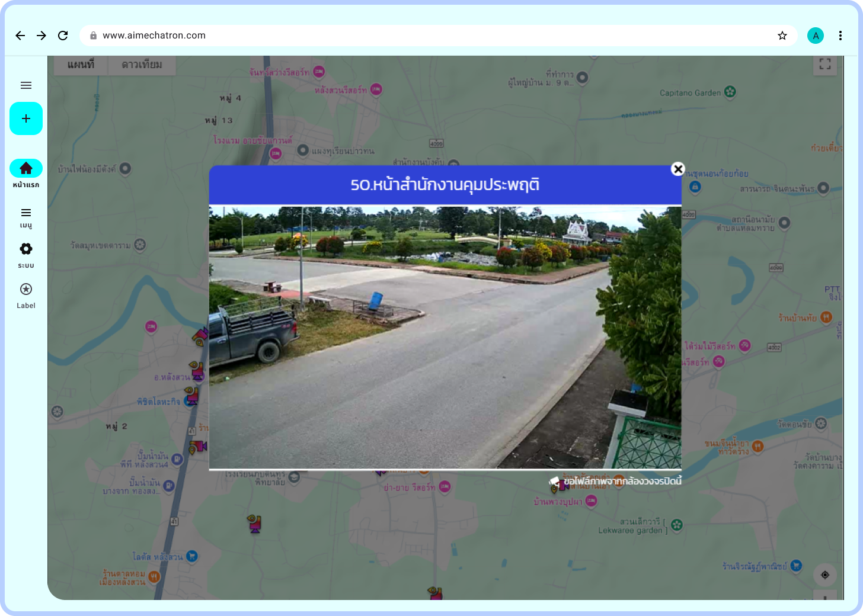Click สถานีอนามัย health station pin
The width and height of the screenshot is (863, 616).
click(x=785, y=222)
